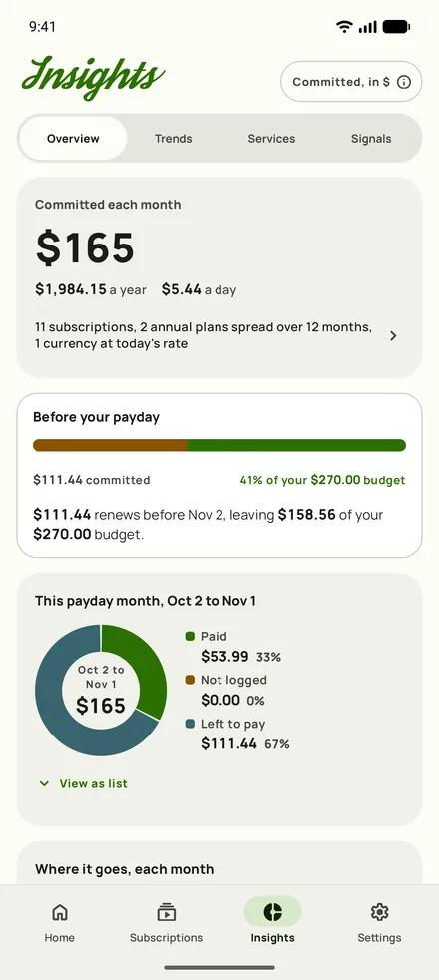
Task: Tap the green Paid legend swatch
Action: (190, 637)
